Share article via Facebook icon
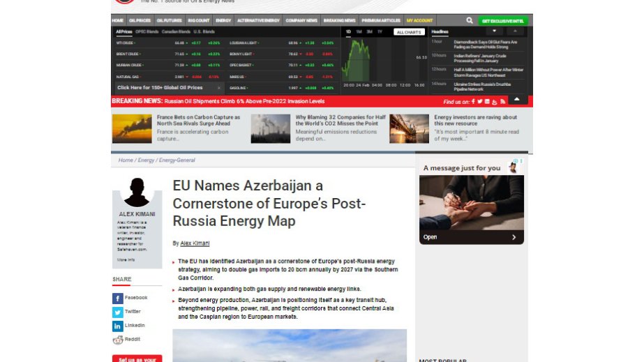The height and width of the screenshot is (362, 644). point(117,299)
